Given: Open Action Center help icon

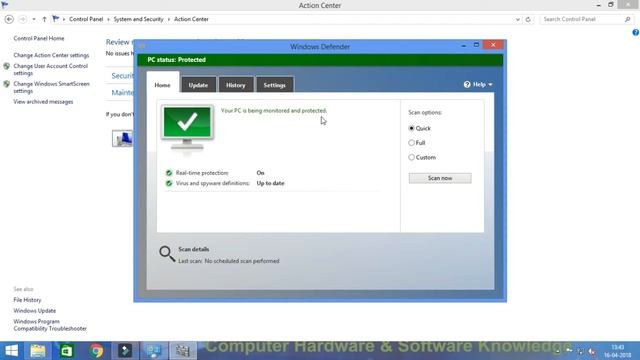Looking at the screenshot, I should click(636, 33).
